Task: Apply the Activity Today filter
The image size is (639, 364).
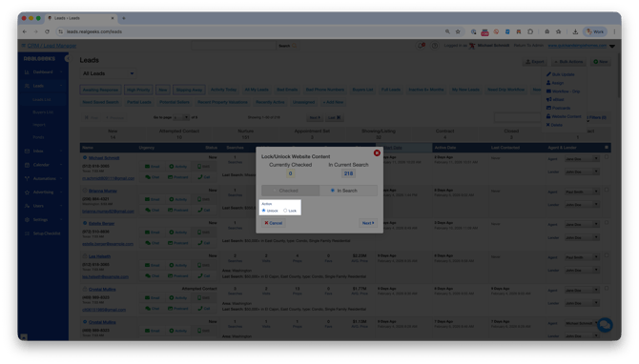Action: tap(223, 90)
